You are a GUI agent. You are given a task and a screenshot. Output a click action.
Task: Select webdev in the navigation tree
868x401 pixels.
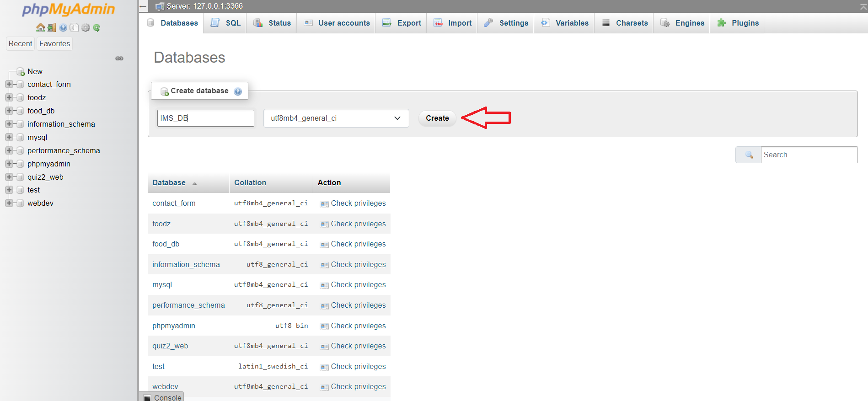click(40, 203)
